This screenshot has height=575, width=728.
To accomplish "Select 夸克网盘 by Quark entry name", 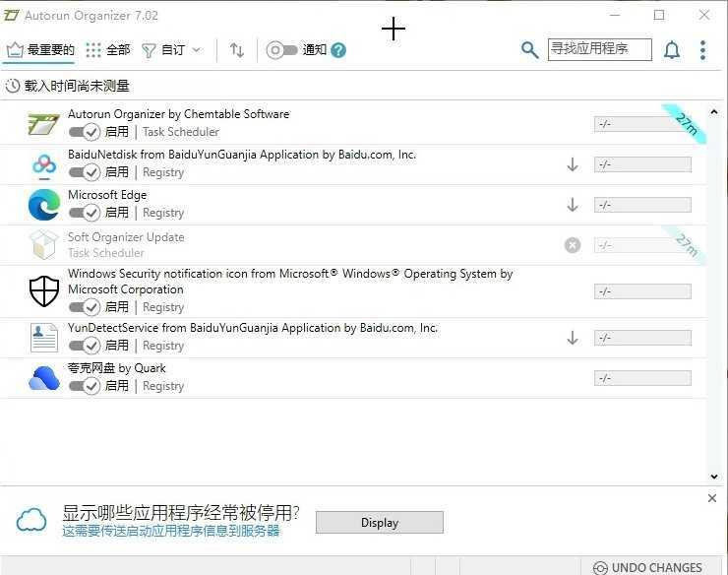I will pos(116,368).
